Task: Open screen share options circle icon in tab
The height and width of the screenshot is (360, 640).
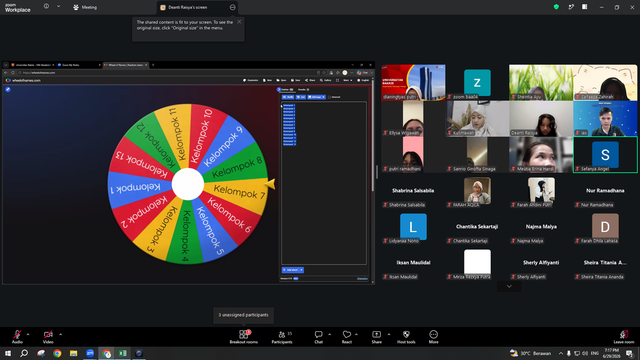Action: 232,7
